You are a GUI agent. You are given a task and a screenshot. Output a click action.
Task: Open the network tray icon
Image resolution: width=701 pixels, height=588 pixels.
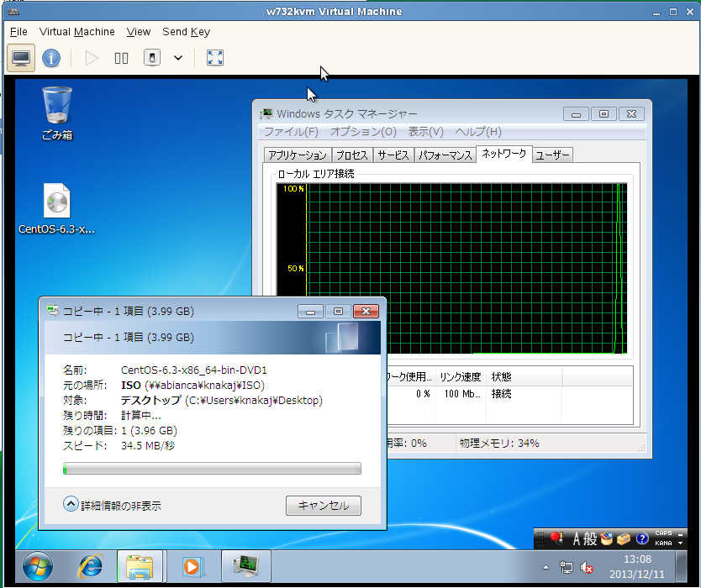pos(566,568)
